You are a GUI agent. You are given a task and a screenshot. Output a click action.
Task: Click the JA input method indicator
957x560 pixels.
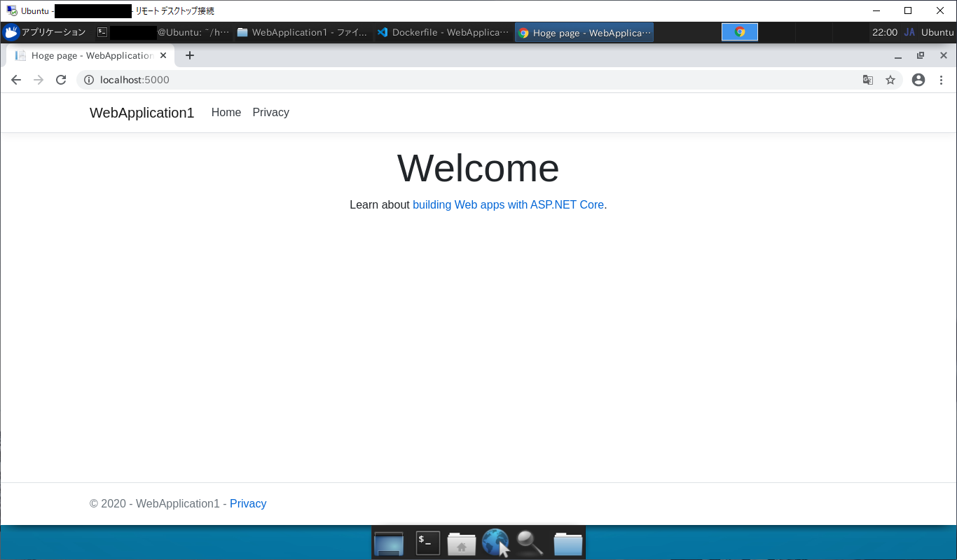(x=909, y=31)
